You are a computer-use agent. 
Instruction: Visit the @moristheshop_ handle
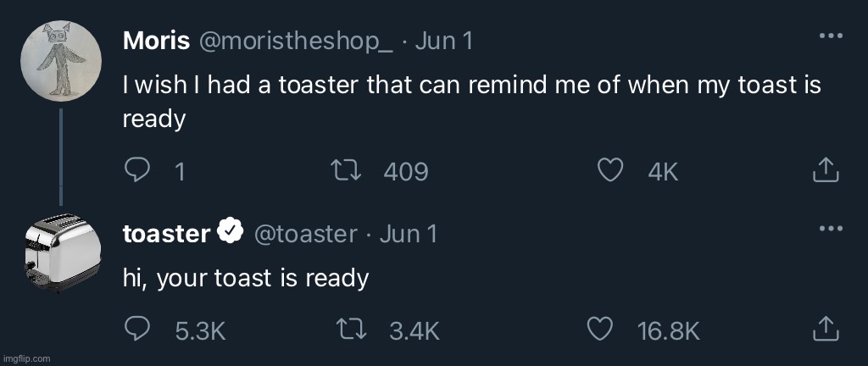coord(296,41)
